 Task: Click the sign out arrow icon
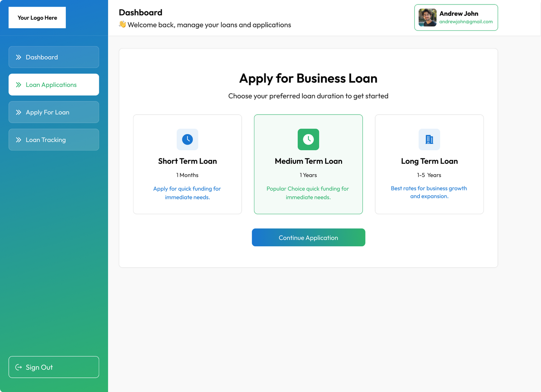pyautogui.click(x=18, y=367)
